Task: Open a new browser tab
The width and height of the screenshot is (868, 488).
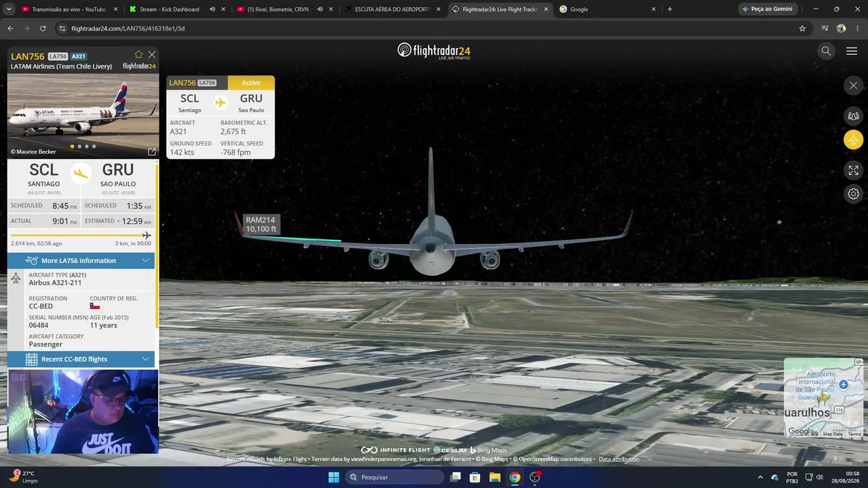Action: coord(670,9)
